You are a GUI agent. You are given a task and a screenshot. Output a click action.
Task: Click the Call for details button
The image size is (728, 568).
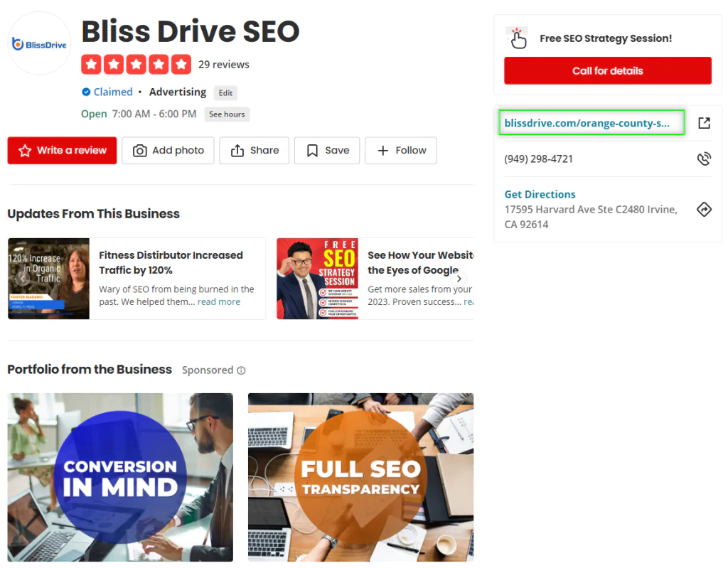click(608, 70)
